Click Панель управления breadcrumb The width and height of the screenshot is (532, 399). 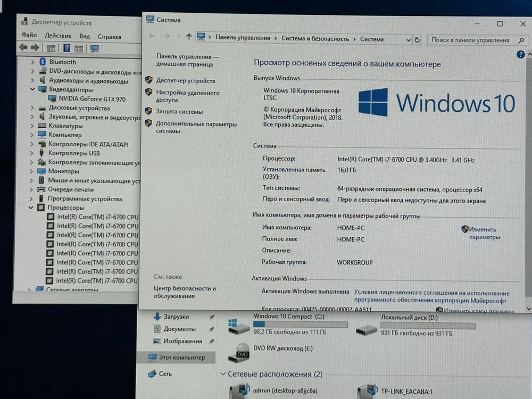point(243,38)
